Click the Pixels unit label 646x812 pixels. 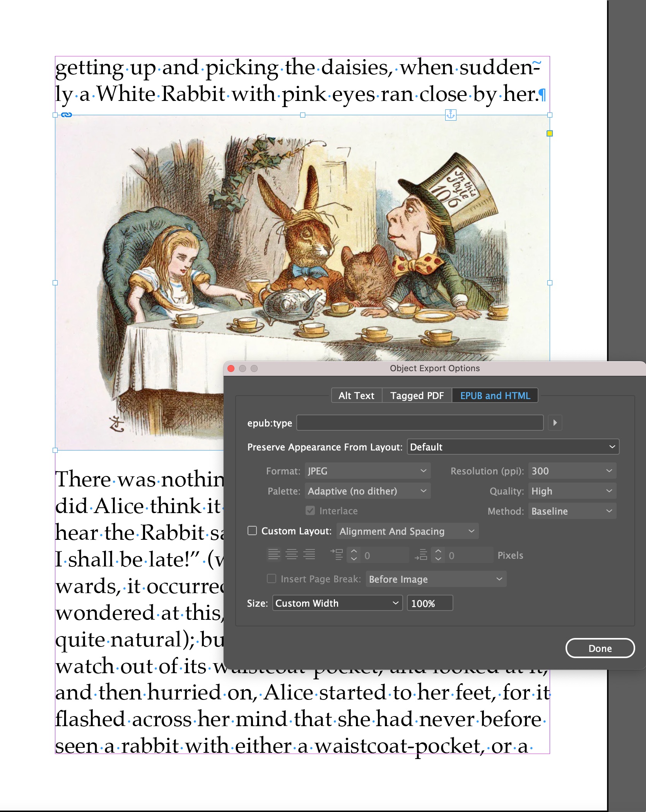(510, 555)
